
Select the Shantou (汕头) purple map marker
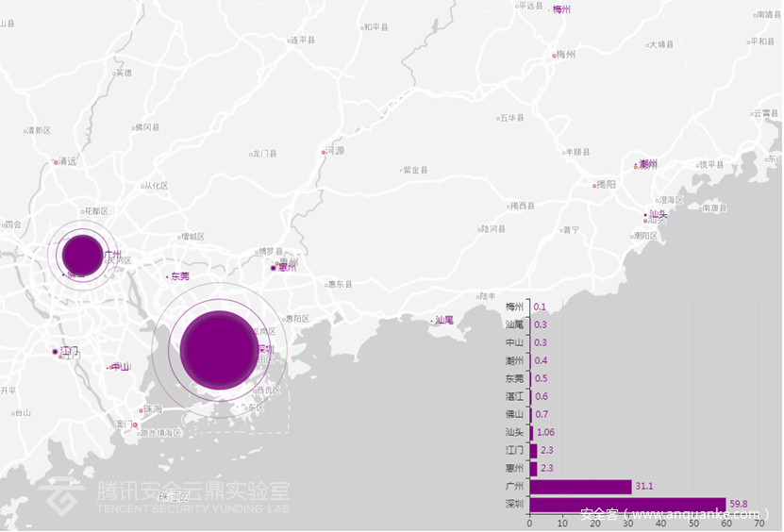[646, 215]
